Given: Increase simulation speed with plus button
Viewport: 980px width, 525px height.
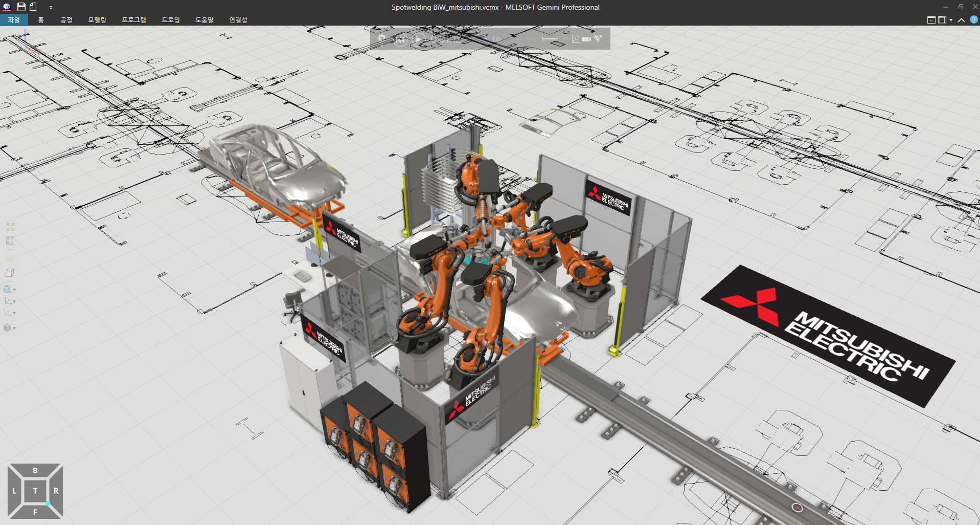Looking at the screenshot, I should [x=564, y=39].
